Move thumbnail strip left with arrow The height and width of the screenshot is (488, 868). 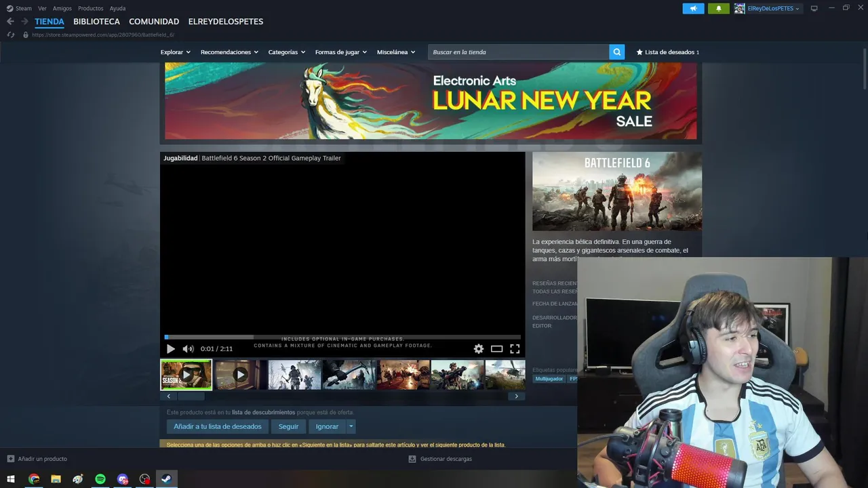(x=168, y=396)
